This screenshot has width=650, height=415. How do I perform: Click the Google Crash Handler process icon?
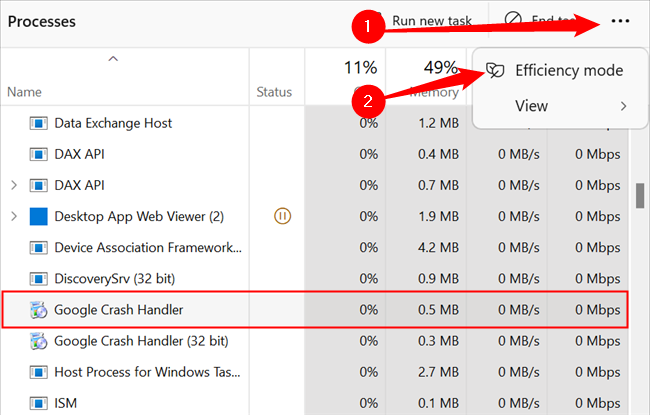[x=39, y=310]
